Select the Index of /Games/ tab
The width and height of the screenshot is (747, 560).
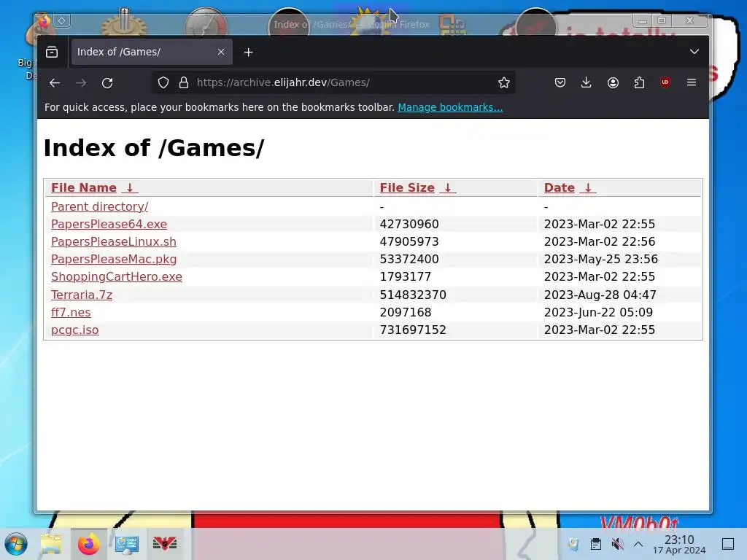click(x=152, y=52)
